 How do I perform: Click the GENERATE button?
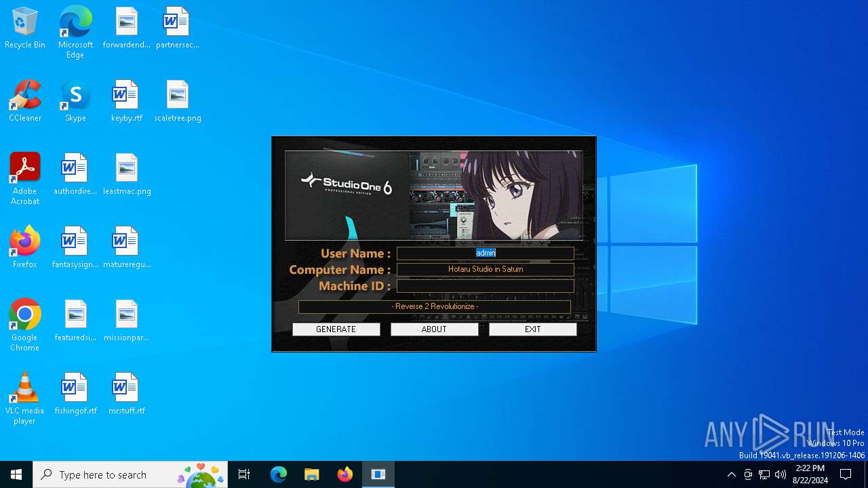click(336, 329)
